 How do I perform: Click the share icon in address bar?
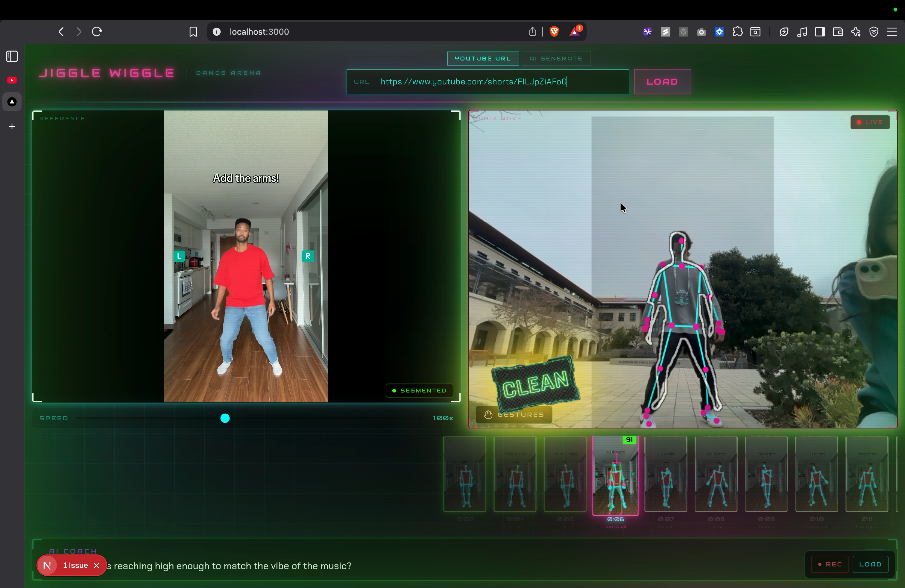[532, 32]
